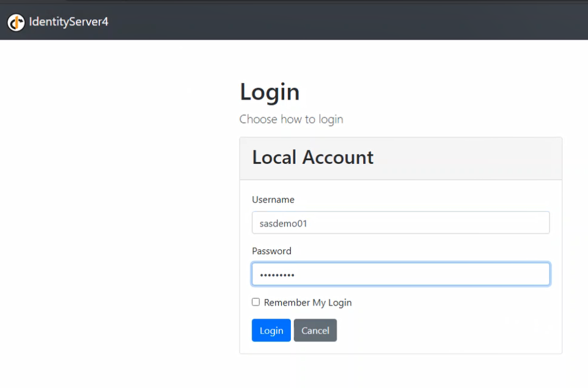Screen dimensions: 588x388
Task: Click the IdentityServer4 logo icon
Action: tap(16, 23)
